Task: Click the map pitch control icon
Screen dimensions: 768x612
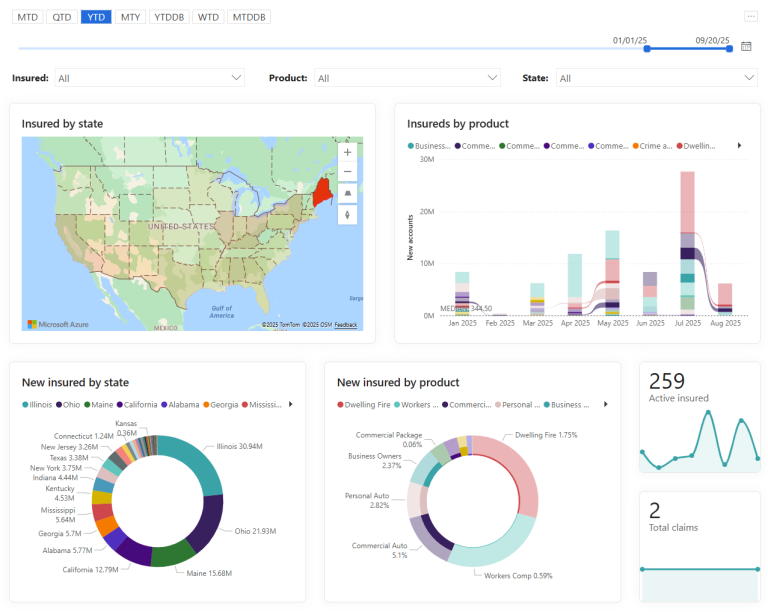Action: (x=347, y=193)
